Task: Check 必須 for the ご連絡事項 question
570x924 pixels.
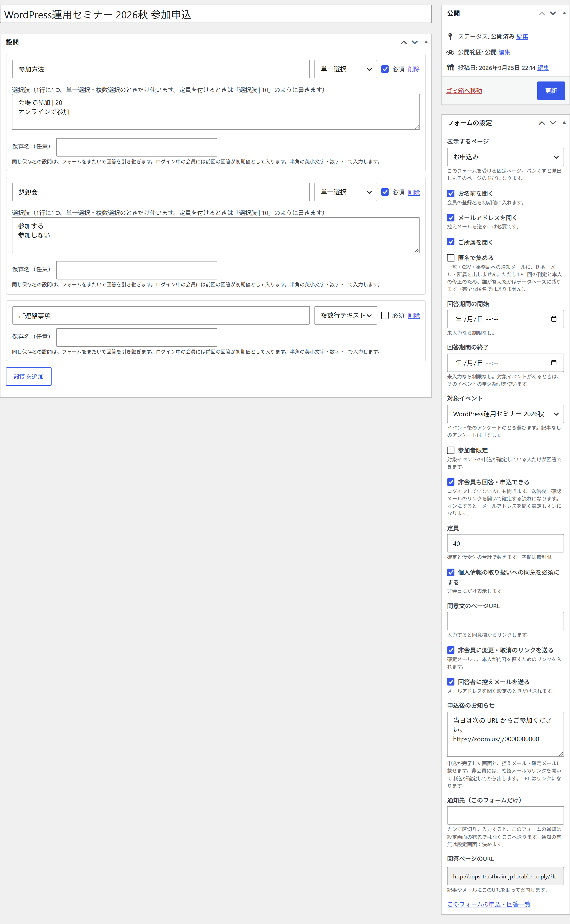Action: (x=385, y=315)
